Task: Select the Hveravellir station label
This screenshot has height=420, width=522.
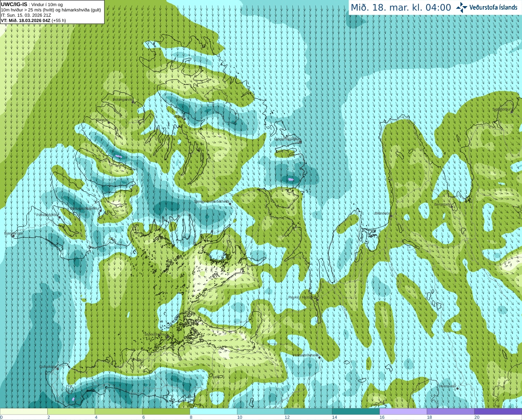Action: (447, 386)
